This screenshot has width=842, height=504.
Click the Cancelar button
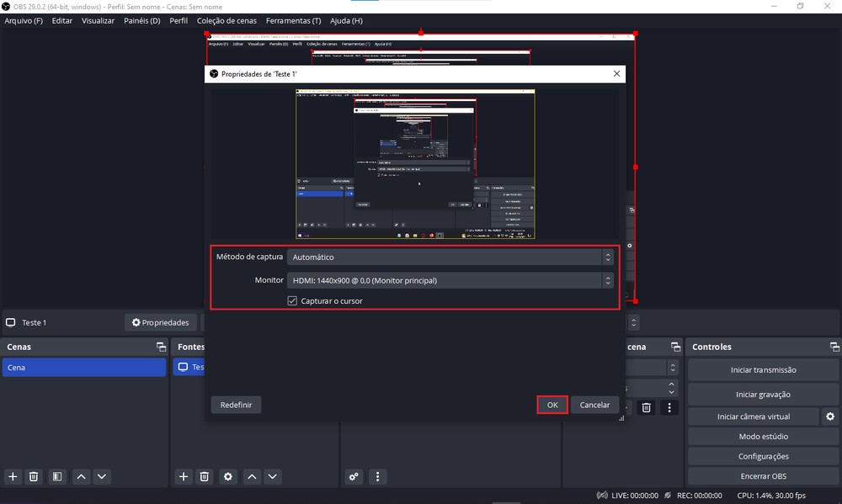(594, 405)
